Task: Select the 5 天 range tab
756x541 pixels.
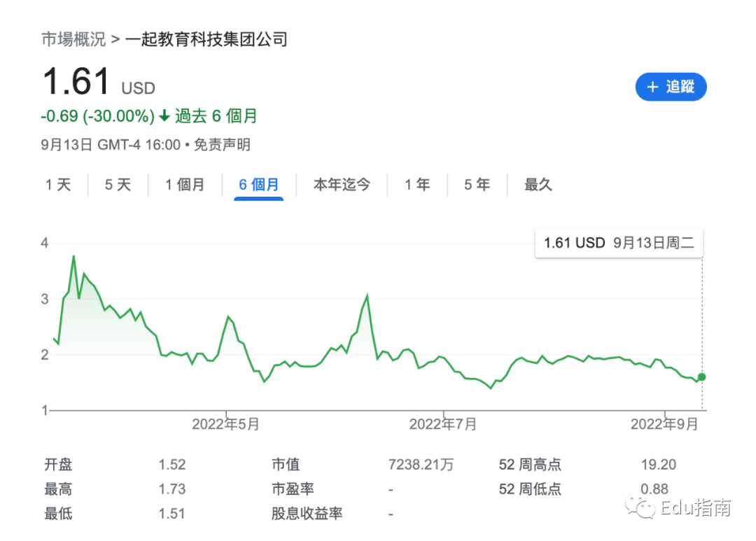Action: point(118,184)
